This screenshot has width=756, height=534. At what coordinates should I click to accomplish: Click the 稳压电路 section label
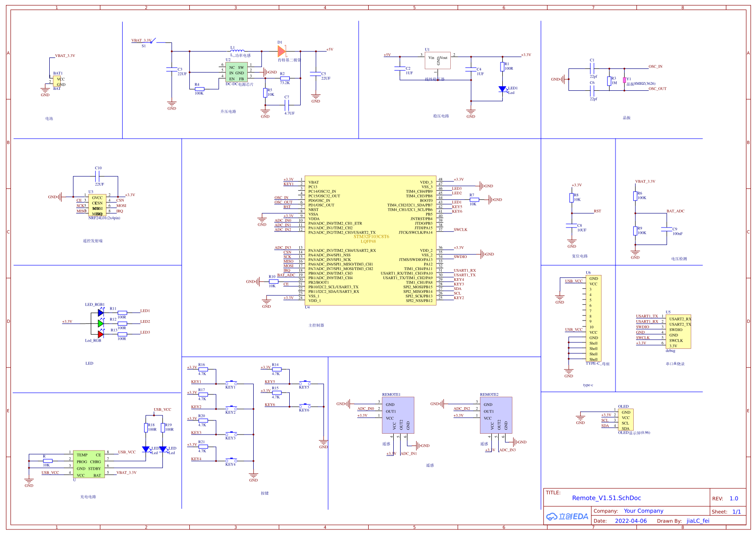tap(441, 116)
